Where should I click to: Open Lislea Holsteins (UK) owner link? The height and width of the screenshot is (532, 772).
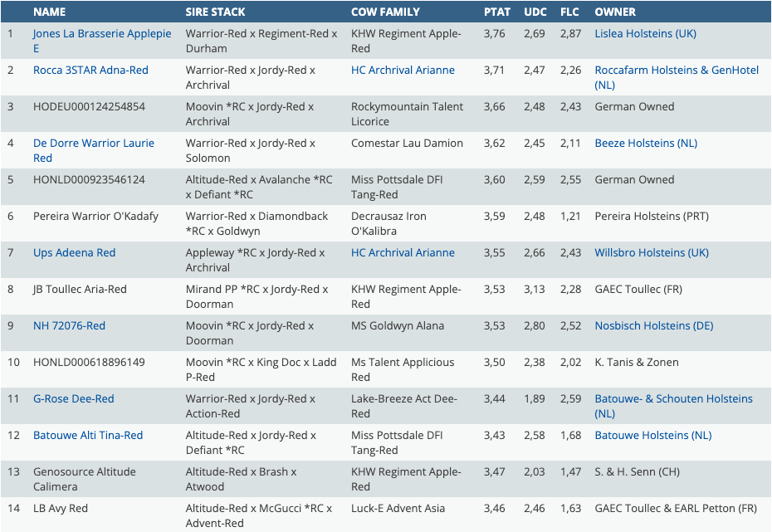(645, 34)
